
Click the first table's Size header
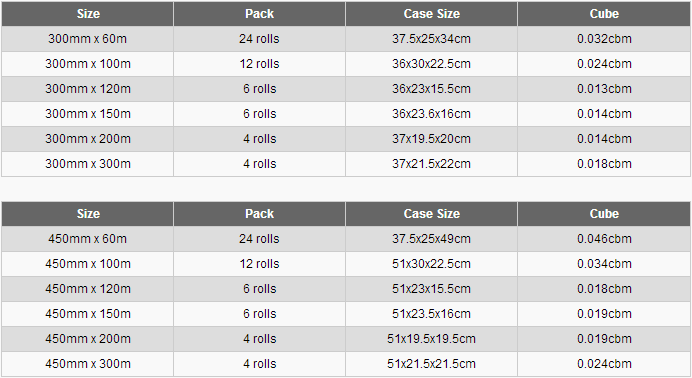click(87, 14)
